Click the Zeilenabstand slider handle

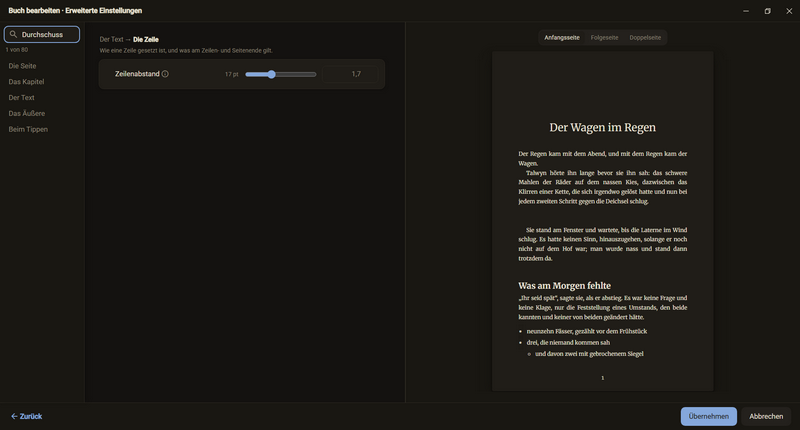(x=271, y=74)
